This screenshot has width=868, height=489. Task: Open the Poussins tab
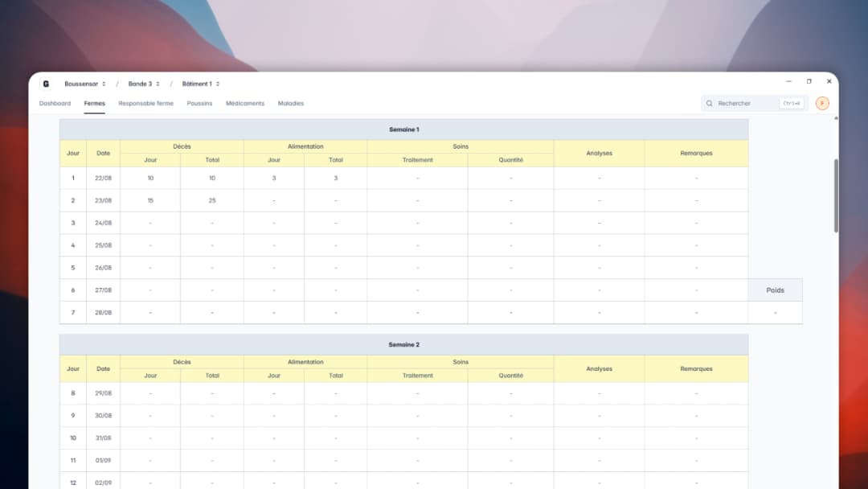pyautogui.click(x=199, y=103)
